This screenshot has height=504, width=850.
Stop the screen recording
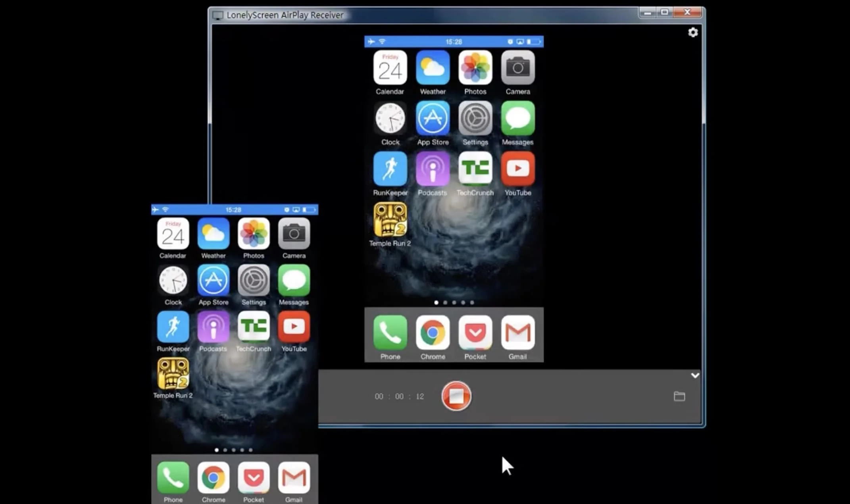(456, 396)
